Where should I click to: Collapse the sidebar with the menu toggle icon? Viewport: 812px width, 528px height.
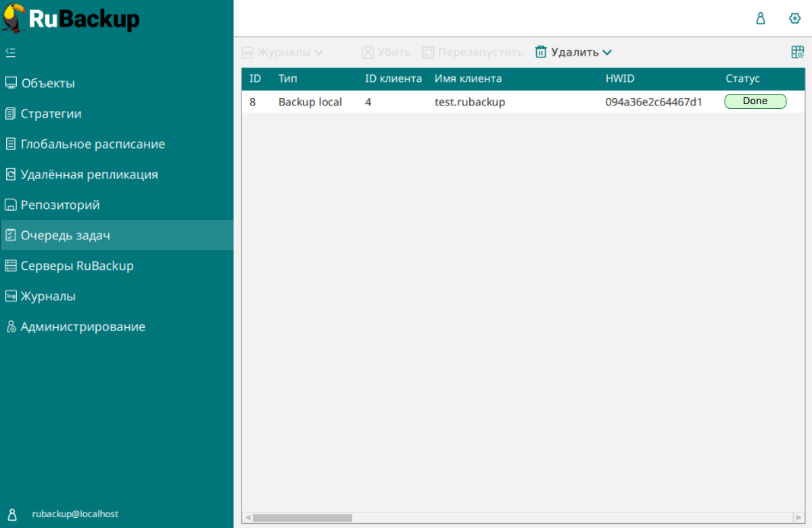pos(11,52)
